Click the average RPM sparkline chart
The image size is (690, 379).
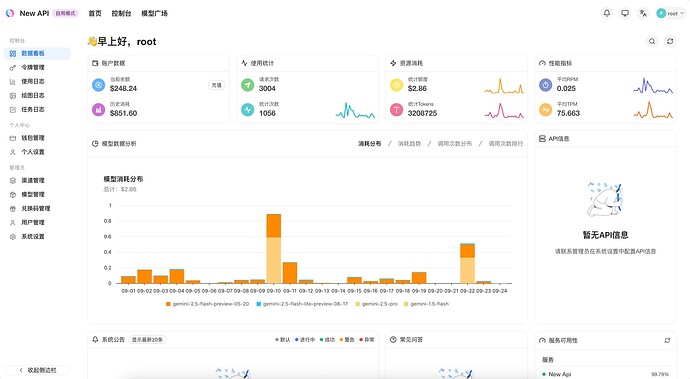(653, 85)
